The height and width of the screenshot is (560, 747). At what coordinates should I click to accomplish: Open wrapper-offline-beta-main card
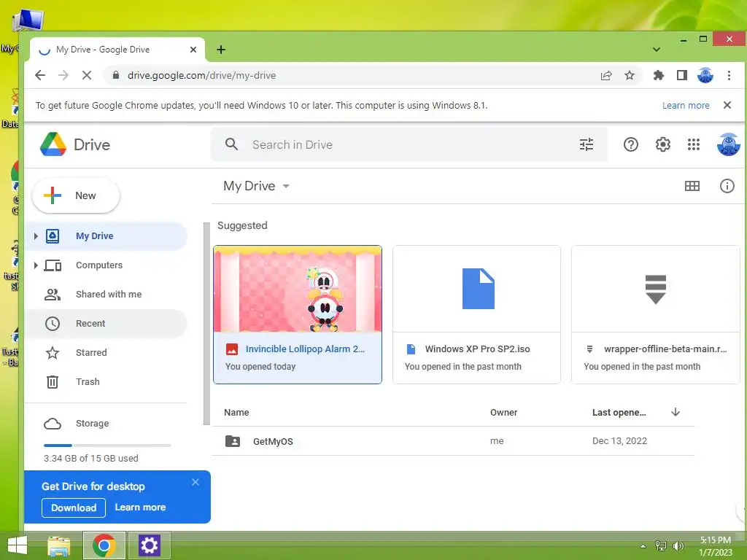656,314
